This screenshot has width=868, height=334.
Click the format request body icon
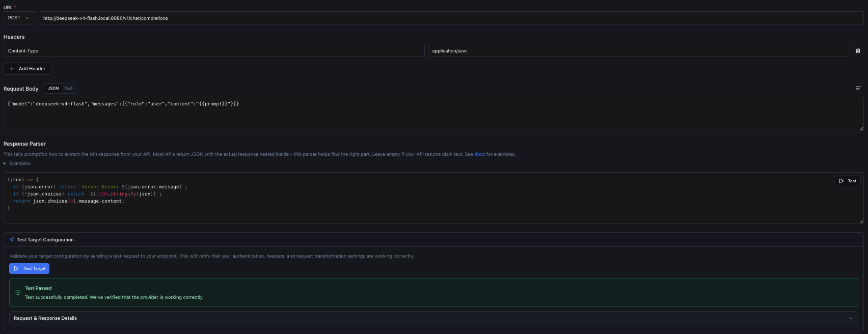[858, 88]
